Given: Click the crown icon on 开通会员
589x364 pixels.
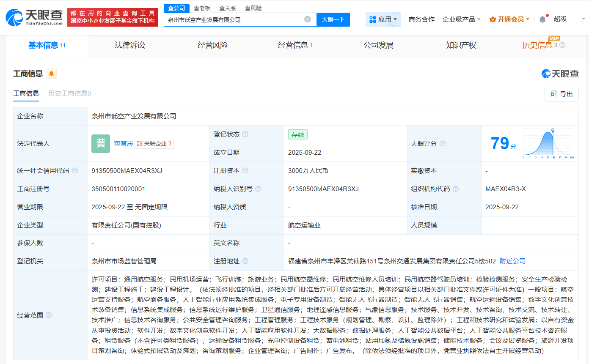Looking at the screenshot, I should pyautogui.click(x=493, y=19).
